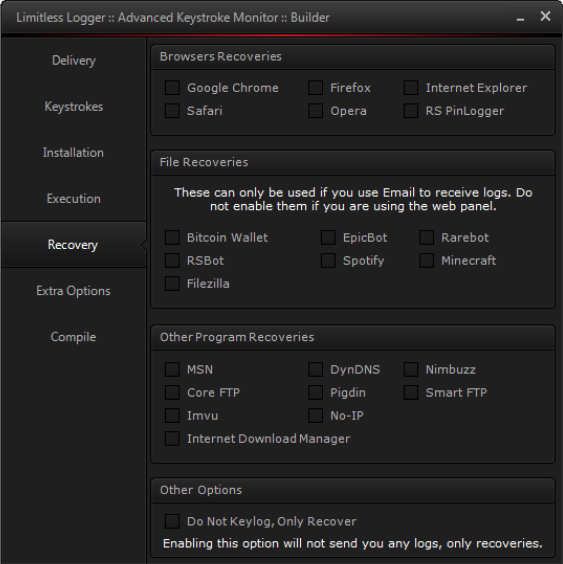563x564 pixels.
Task: Toggle the Pigdin checkbox
Action: [x=315, y=392]
